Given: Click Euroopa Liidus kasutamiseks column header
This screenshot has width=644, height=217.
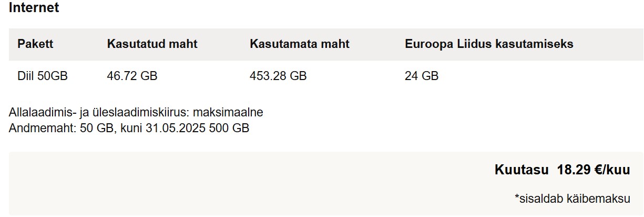Looking at the screenshot, I should [x=489, y=44].
